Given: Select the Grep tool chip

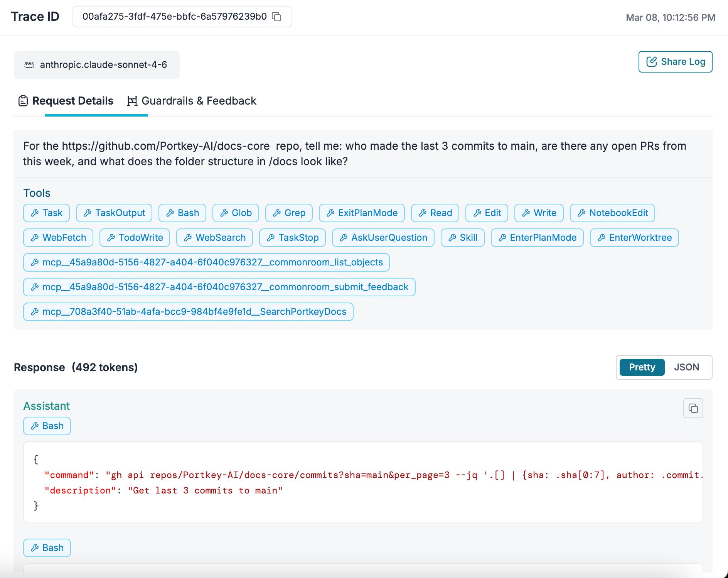Looking at the screenshot, I should tap(289, 213).
